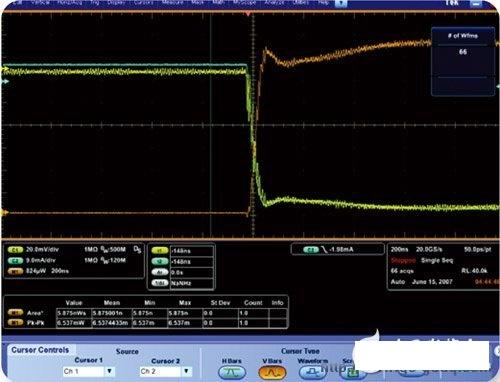
Task: Select the Waveform cursor type
Action: pyautogui.click(x=312, y=372)
